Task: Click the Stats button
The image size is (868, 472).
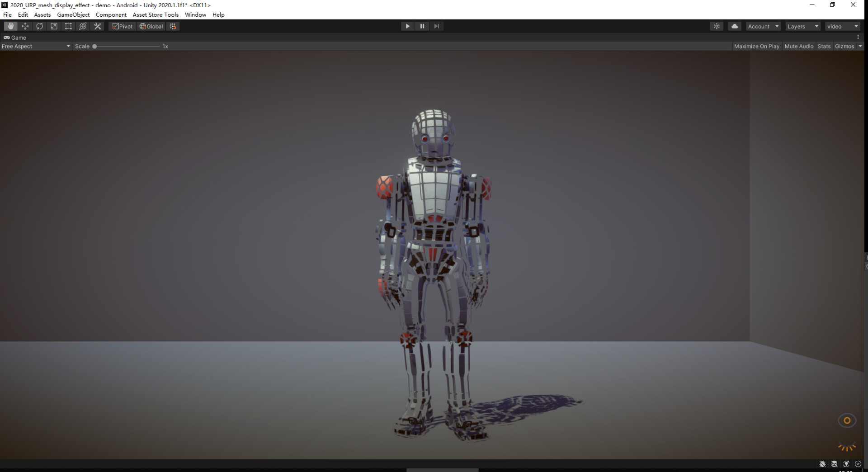Action: [x=824, y=46]
